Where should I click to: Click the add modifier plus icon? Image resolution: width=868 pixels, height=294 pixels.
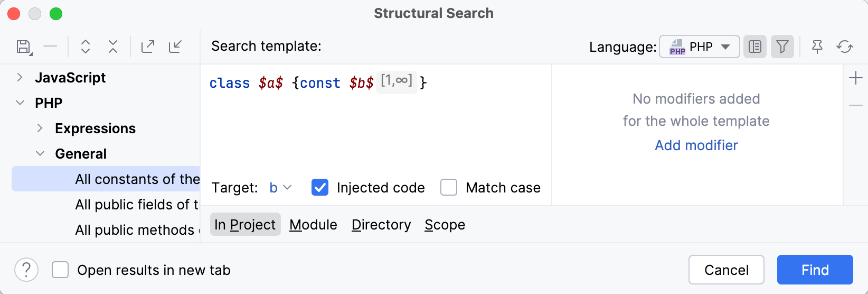[x=856, y=78]
